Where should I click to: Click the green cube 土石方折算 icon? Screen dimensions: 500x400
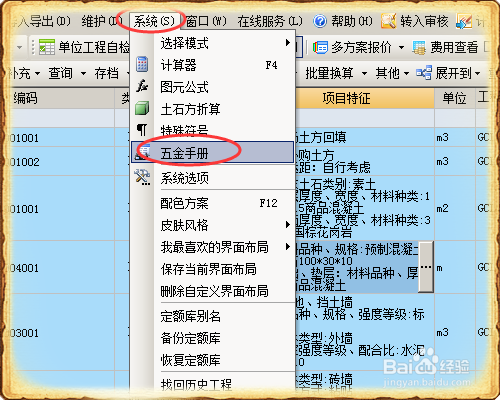pyautogui.click(x=142, y=108)
